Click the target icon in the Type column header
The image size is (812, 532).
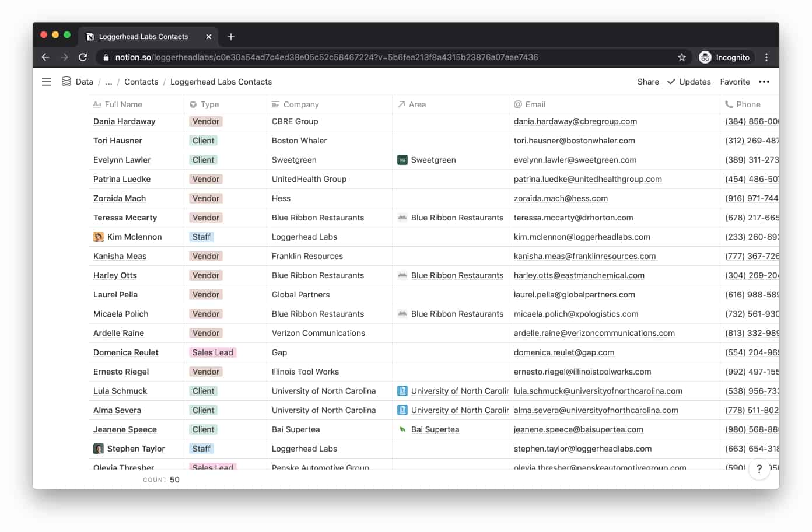click(x=192, y=104)
